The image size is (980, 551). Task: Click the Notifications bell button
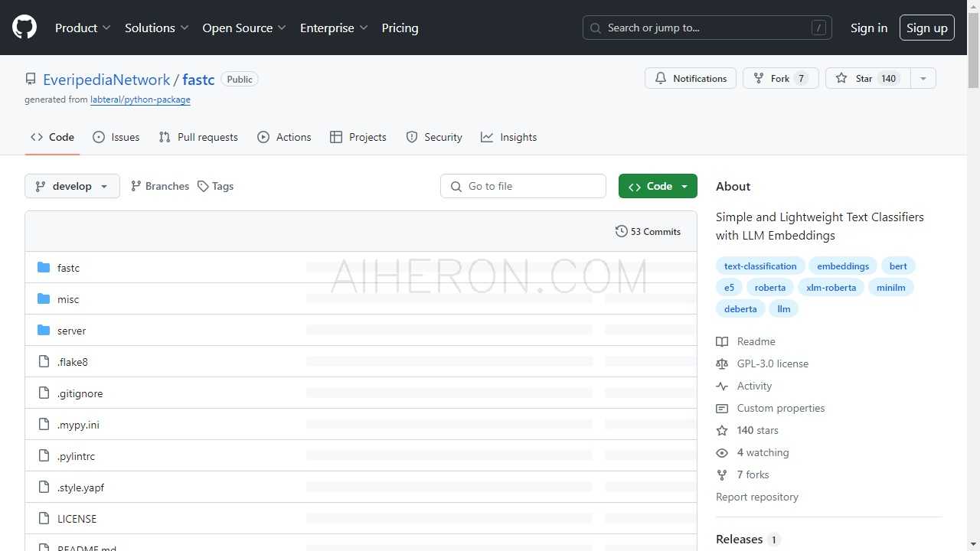tap(691, 79)
